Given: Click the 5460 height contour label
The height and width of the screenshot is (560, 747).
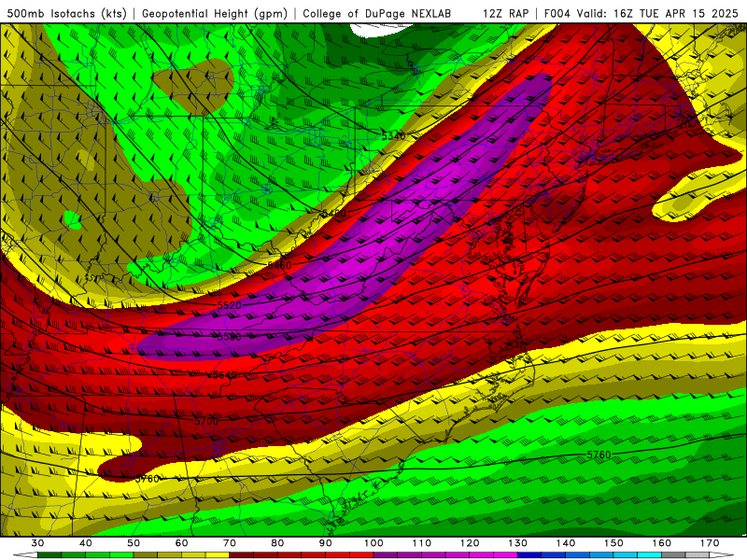Looking at the screenshot, I should click(279, 265).
